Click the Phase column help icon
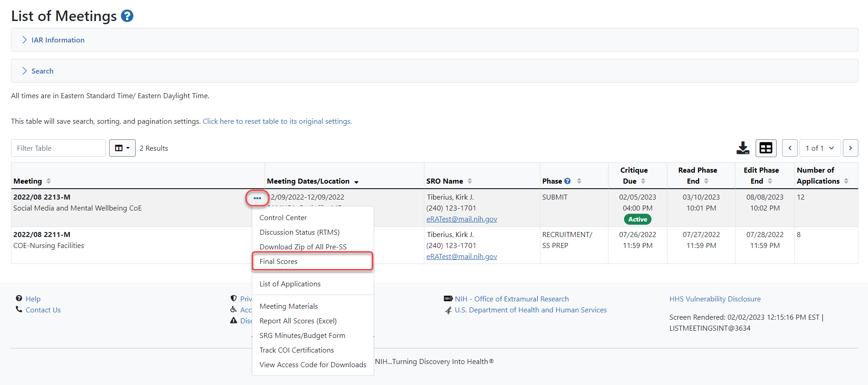 [x=567, y=181]
